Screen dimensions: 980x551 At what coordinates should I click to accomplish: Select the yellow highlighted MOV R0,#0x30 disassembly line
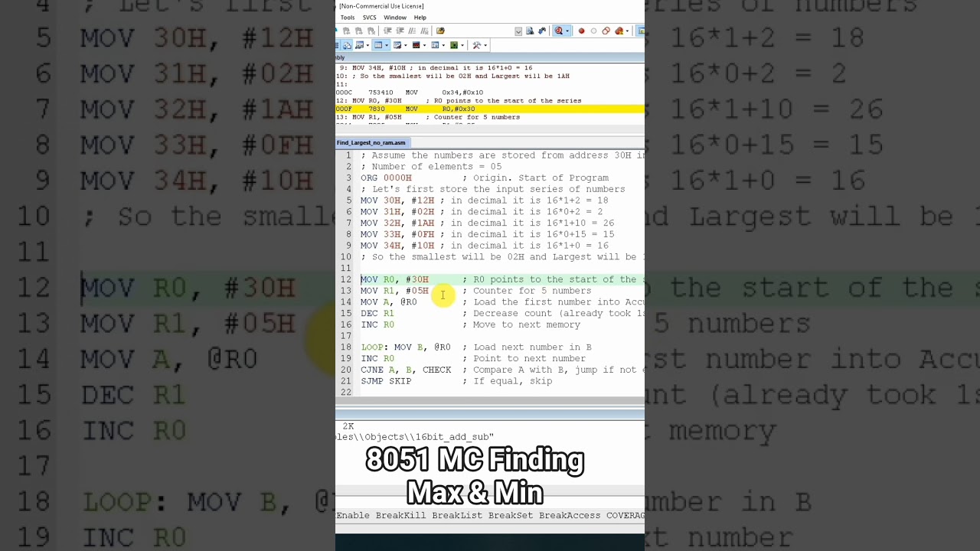(x=490, y=109)
